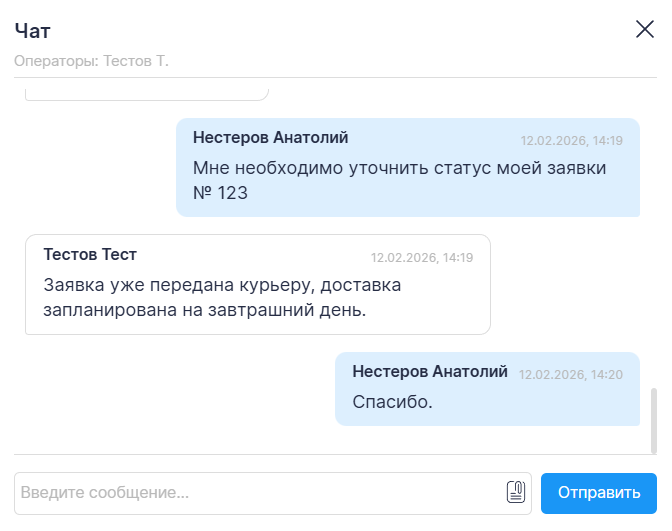The width and height of the screenshot is (672, 531).
Task: Click the partially visible message bubble at top
Action: pos(146,94)
